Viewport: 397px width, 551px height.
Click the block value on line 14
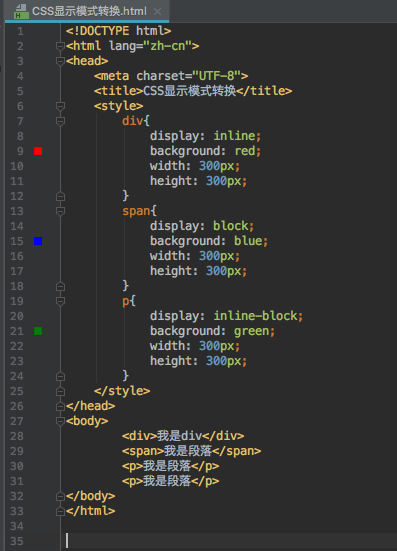231,226
